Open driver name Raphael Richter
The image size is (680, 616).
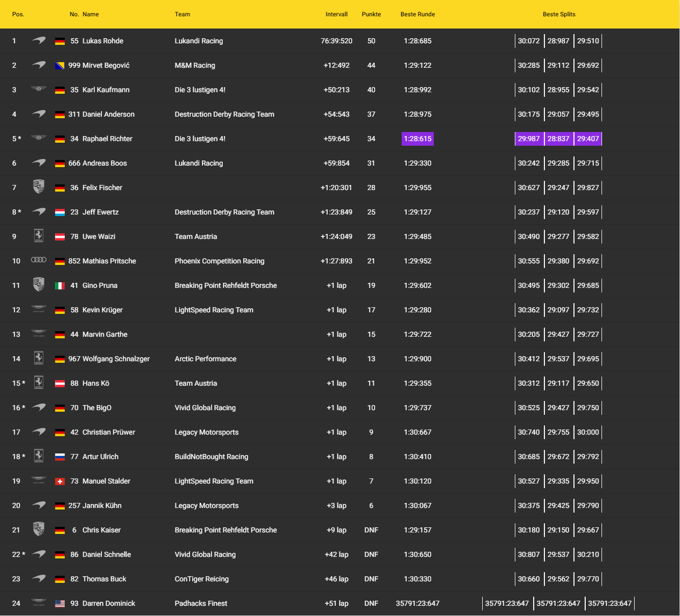click(x=107, y=139)
